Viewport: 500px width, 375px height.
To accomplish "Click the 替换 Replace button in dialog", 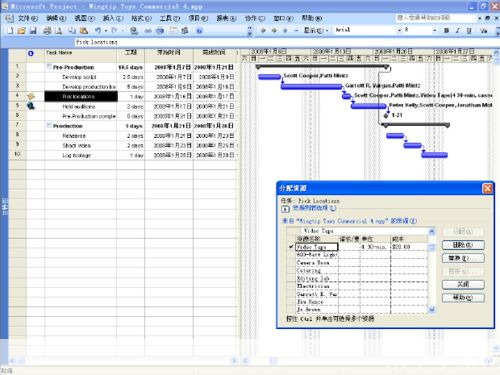I will 463,258.
